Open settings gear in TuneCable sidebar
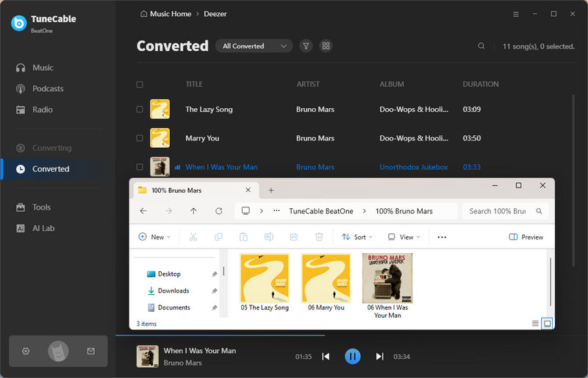This screenshot has height=378, width=588. click(x=26, y=352)
